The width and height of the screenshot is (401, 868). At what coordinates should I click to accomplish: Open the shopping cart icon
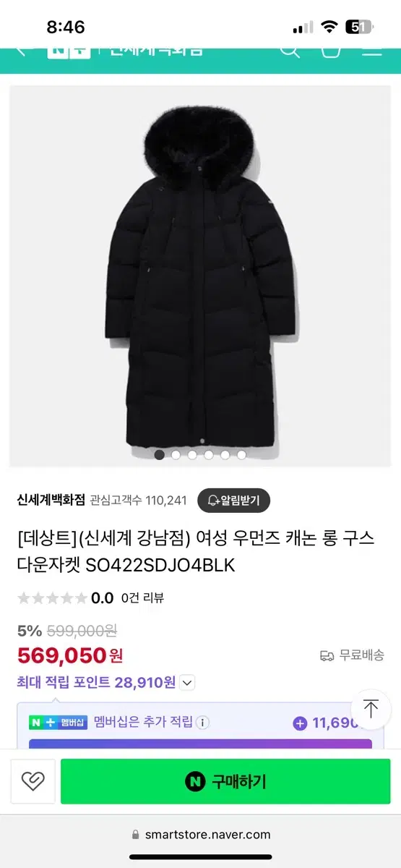(x=331, y=50)
